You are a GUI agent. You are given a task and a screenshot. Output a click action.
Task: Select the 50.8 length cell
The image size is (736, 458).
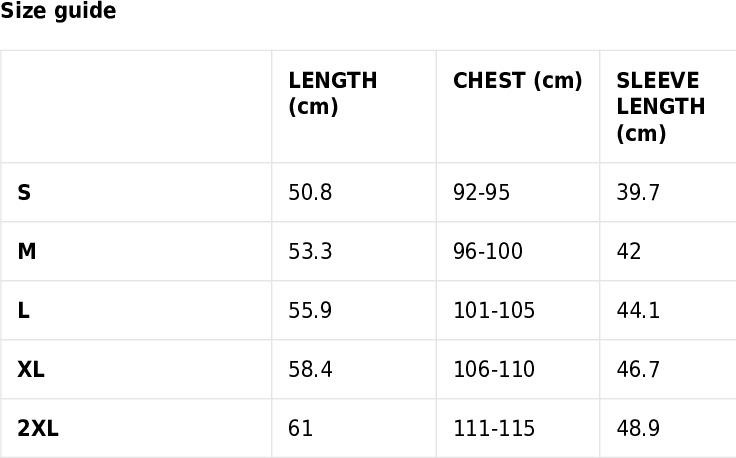354,192
